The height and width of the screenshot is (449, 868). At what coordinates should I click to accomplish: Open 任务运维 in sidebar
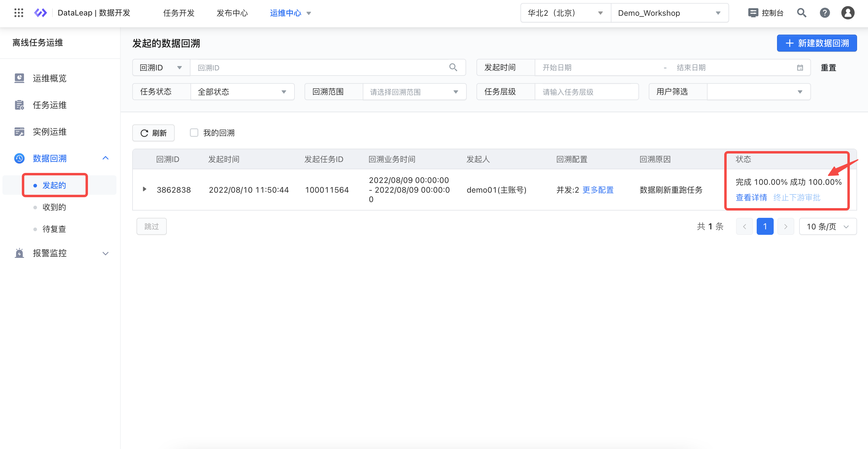(x=49, y=105)
